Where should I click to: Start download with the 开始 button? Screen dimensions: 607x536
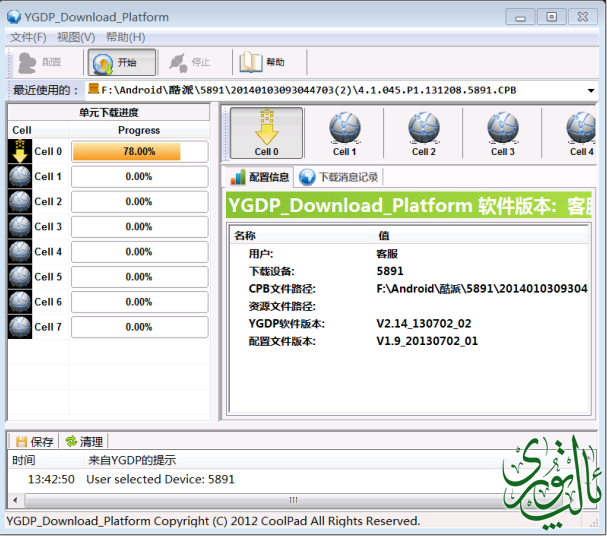point(122,62)
